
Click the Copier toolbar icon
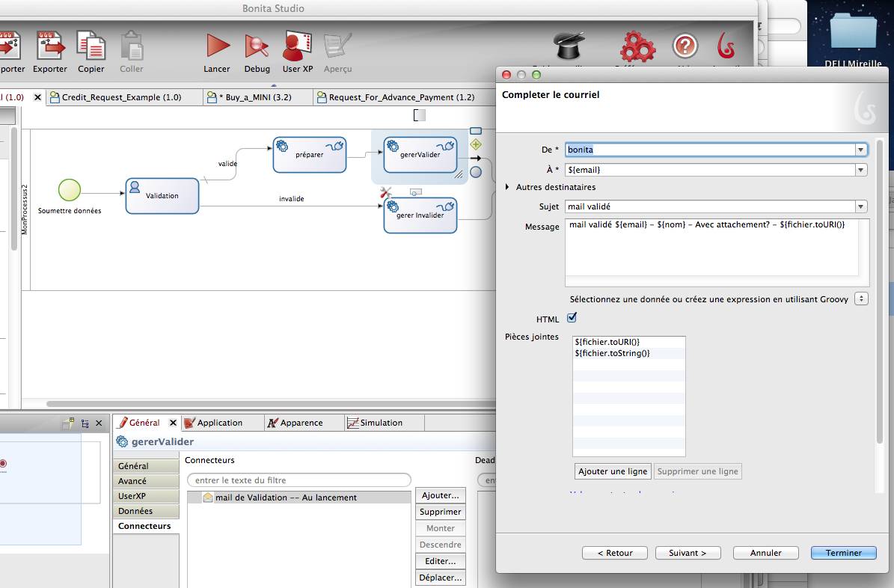point(91,46)
